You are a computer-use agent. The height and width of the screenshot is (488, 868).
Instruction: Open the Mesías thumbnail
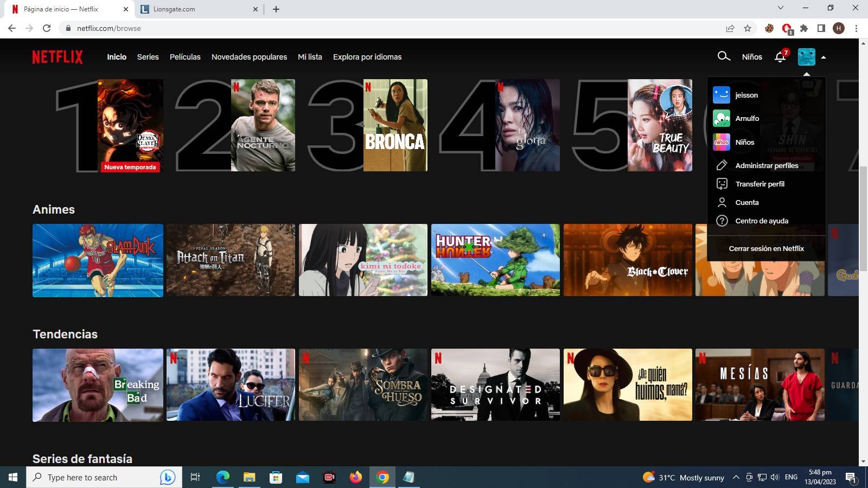(760, 385)
